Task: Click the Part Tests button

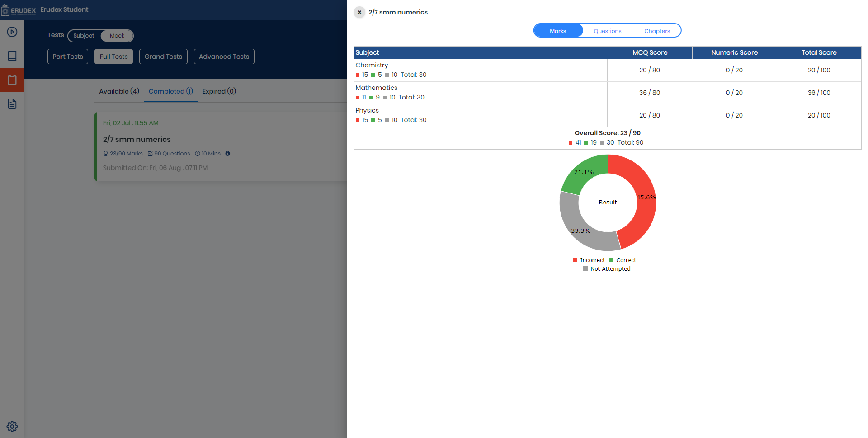Action: tap(68, 57)
